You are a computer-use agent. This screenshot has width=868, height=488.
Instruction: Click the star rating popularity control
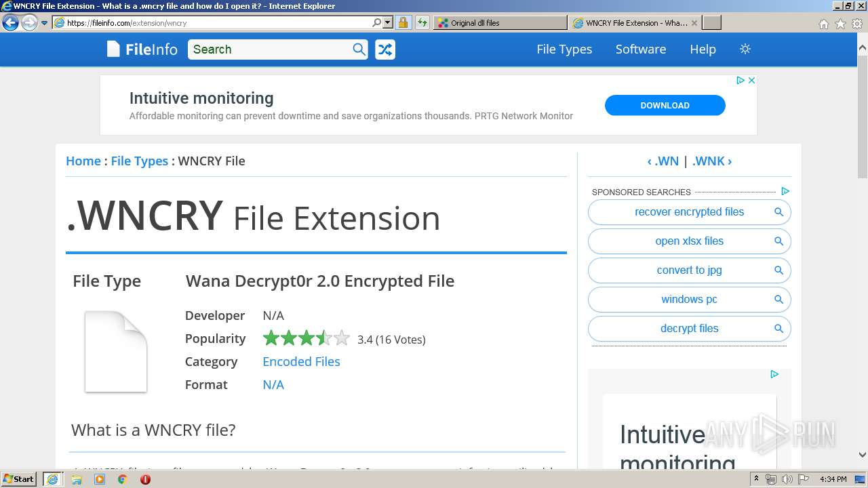click(307, 338)
